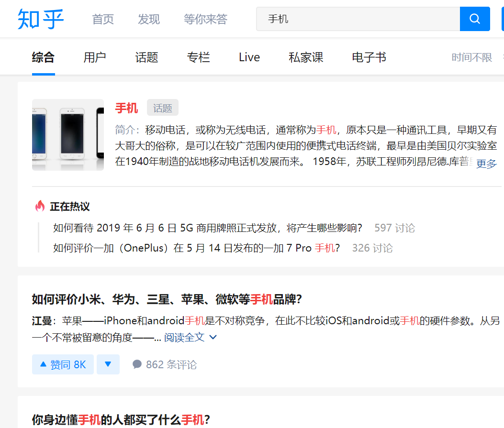Open the 发现 nav item
This screenshot has height=428, width=504.
coord(149,19)
